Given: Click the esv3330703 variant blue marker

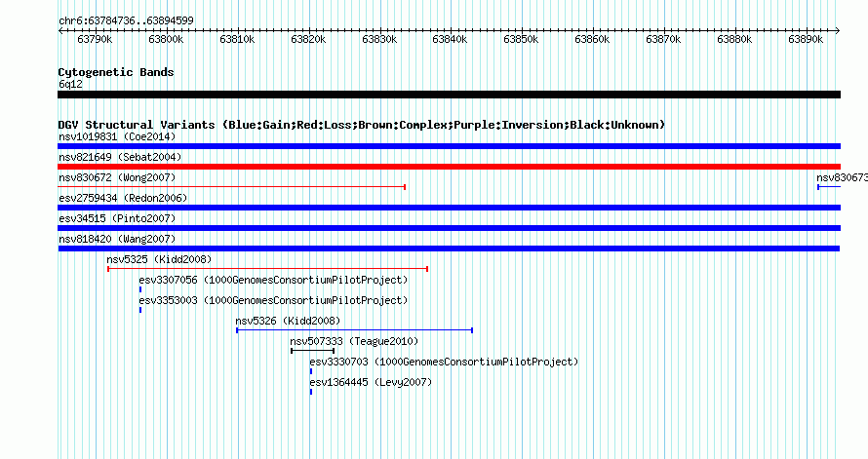Looking at the screenshot, I should [x=311, y=371].
